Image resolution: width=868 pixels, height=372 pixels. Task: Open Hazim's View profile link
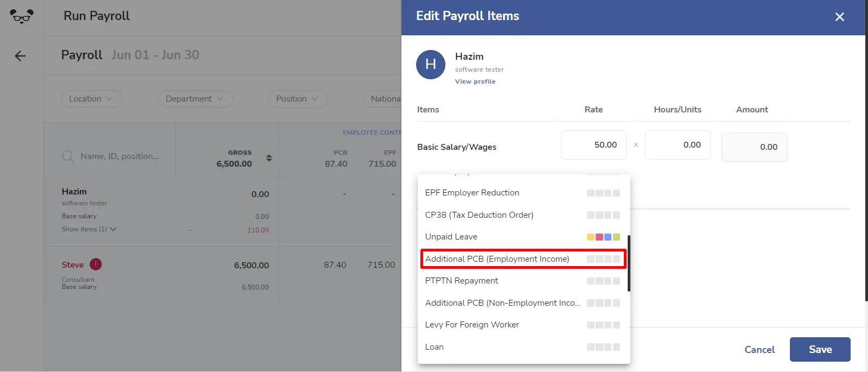pos(475,81)
